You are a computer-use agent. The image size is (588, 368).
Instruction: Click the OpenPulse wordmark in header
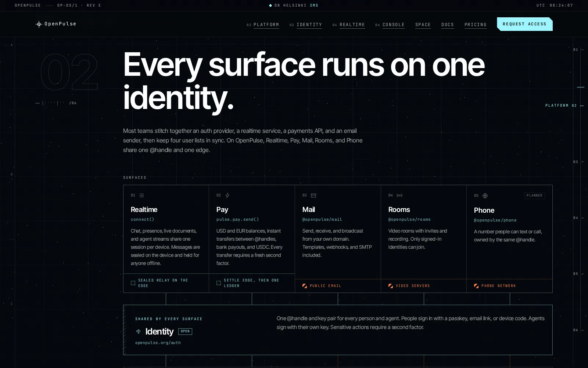(x=60, y=24)
